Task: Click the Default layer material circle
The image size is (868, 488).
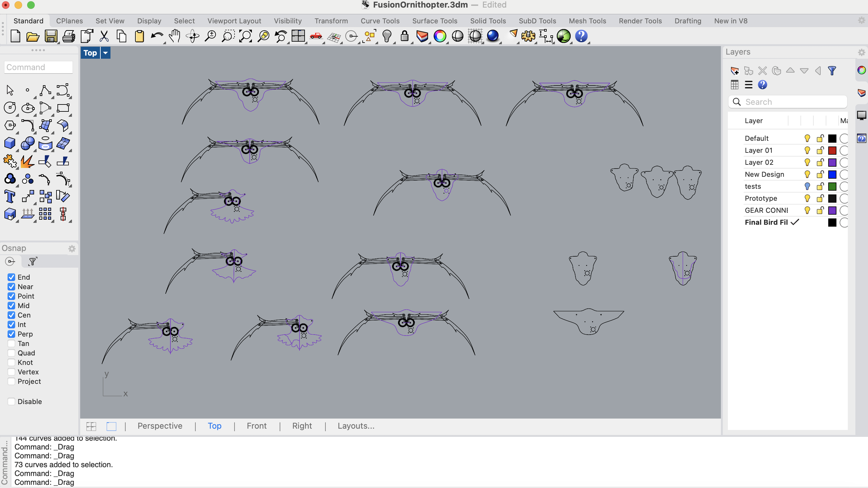Action: click(844, 138)
